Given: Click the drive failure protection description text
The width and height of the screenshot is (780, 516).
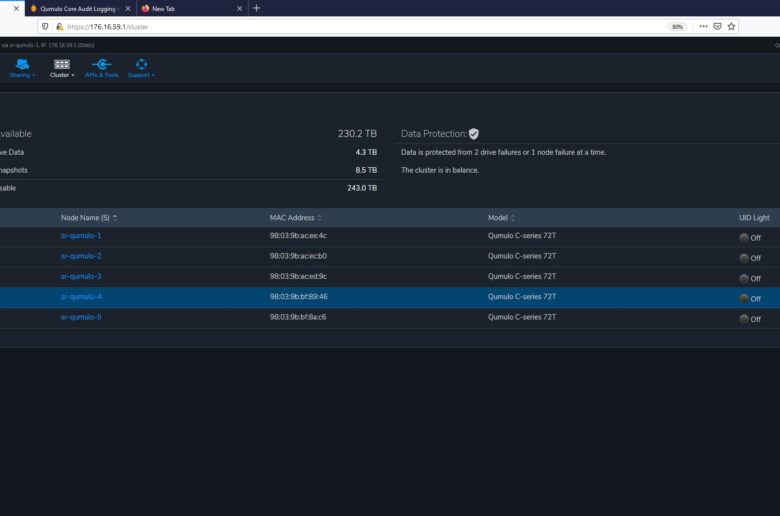Looking at the screenshot, I should point(503,152).
